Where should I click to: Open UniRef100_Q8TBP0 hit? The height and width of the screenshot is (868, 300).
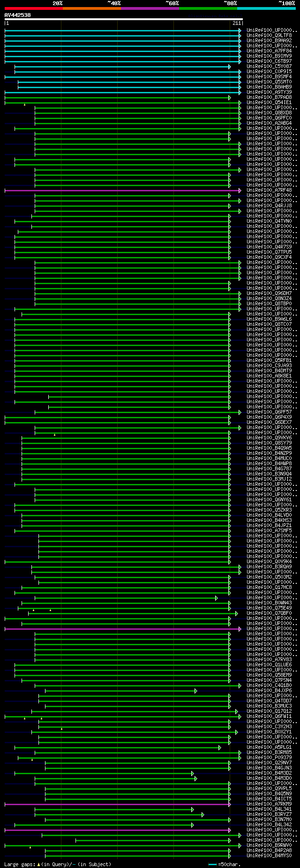pos(269,304)
